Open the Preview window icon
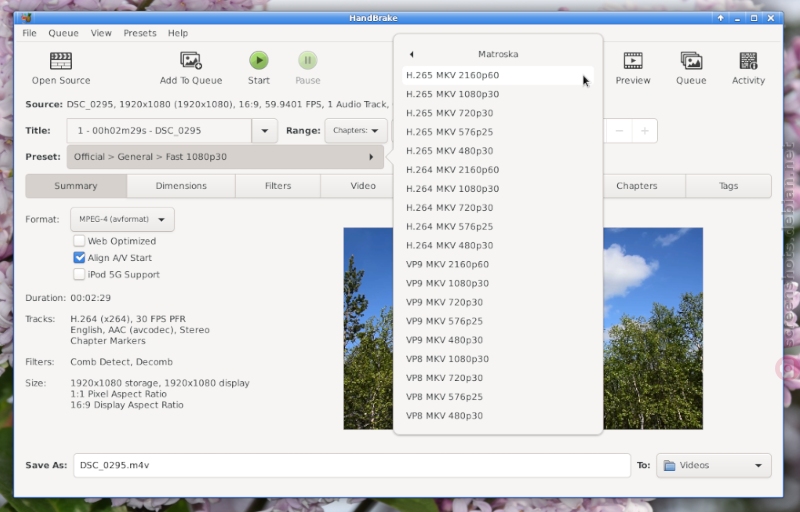 (x=633, y=61)
